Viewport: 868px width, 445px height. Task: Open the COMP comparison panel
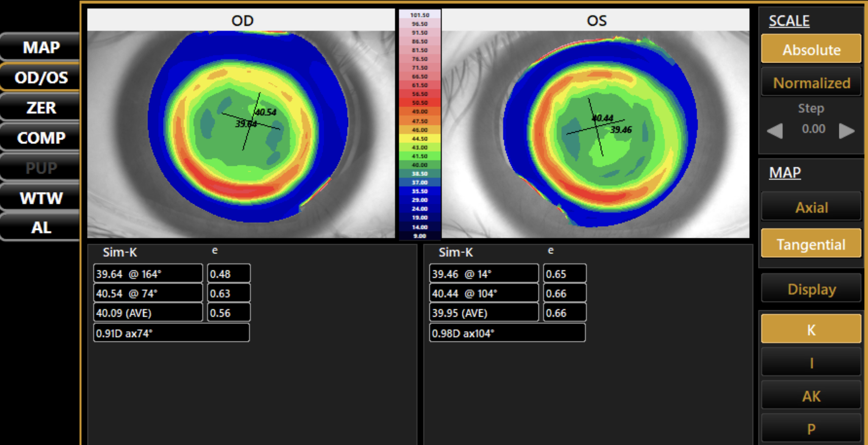tap(41, 138)
